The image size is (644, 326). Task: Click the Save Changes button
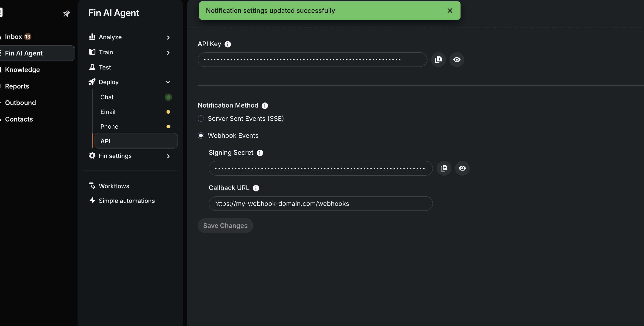225,226
